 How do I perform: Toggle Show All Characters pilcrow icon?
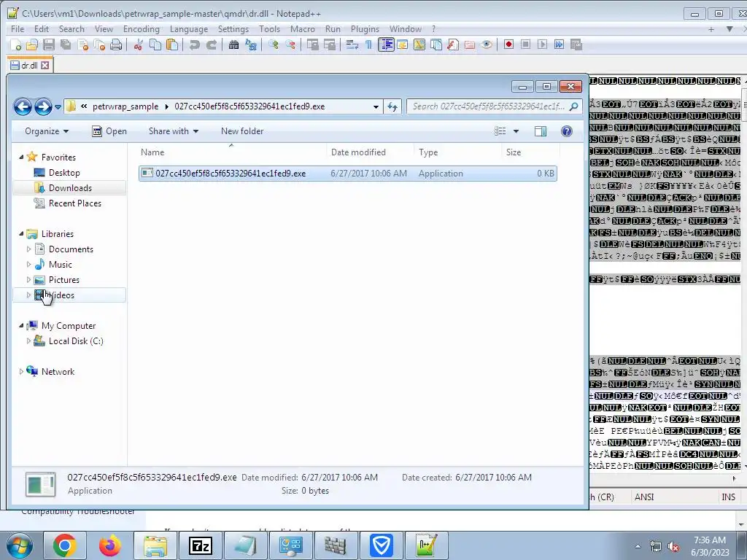click(x=368, y=44)
